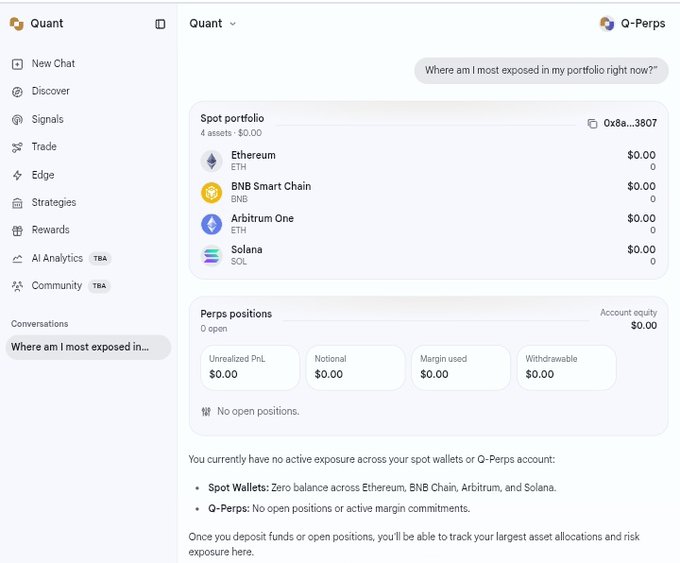
Task: Click the TBA badge next to AI Analytics
Action: point(100,259)
